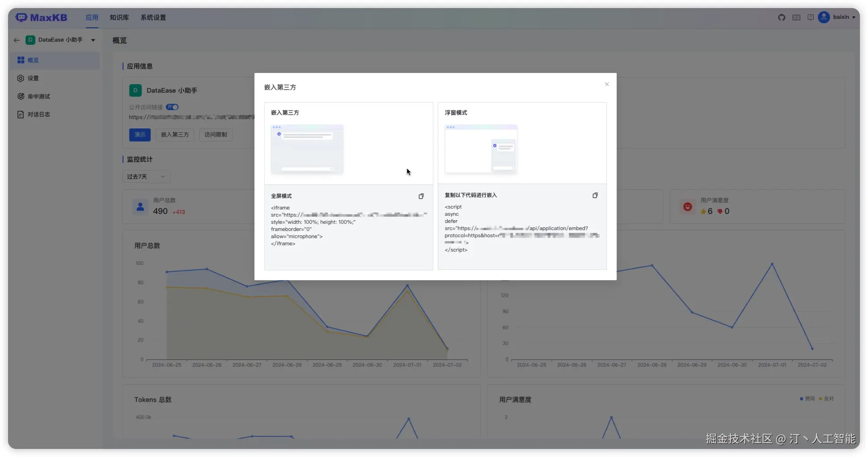Click the 对话日志 document icon in sidebar

21,115
